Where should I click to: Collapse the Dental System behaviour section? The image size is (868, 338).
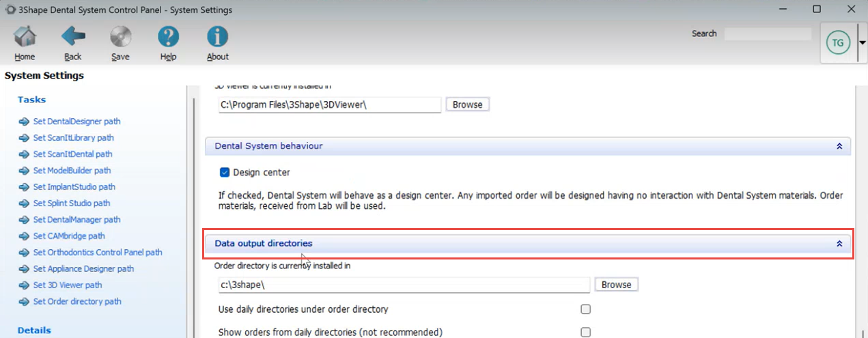[x=839, y=146]
